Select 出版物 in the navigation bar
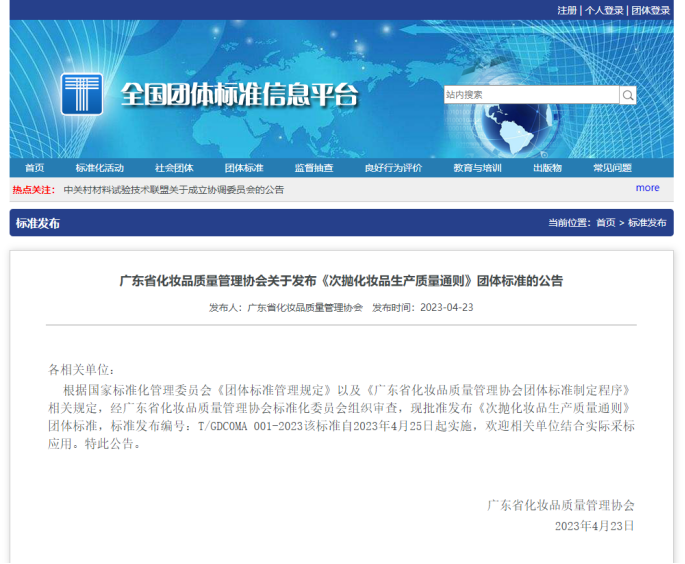 pyautogui.click(x=547, y=168)
